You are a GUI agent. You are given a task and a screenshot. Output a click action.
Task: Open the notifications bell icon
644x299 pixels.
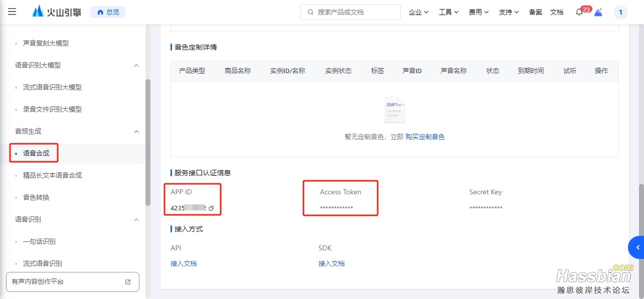tap(579, 12)
